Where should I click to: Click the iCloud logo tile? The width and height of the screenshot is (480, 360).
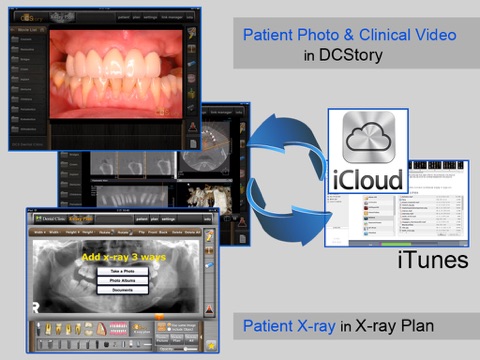368,151
